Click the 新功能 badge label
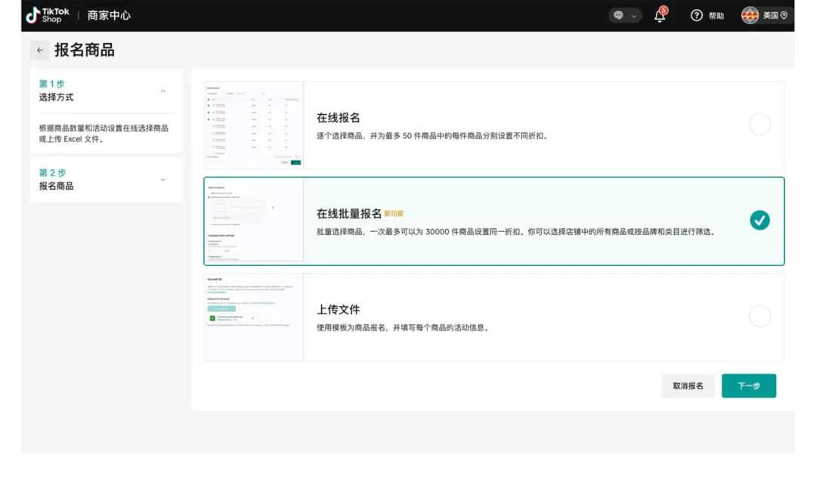This screenshot has height=504, width=816. tap(396, 214)
